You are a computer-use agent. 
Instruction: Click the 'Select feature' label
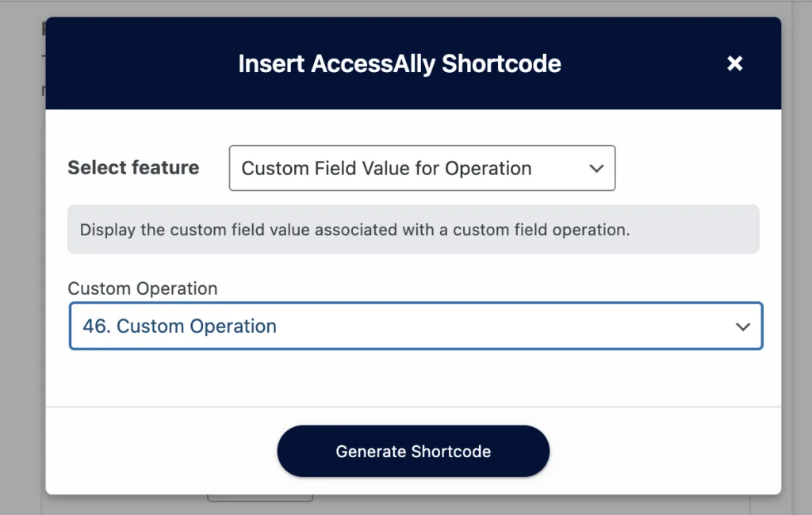133,168
